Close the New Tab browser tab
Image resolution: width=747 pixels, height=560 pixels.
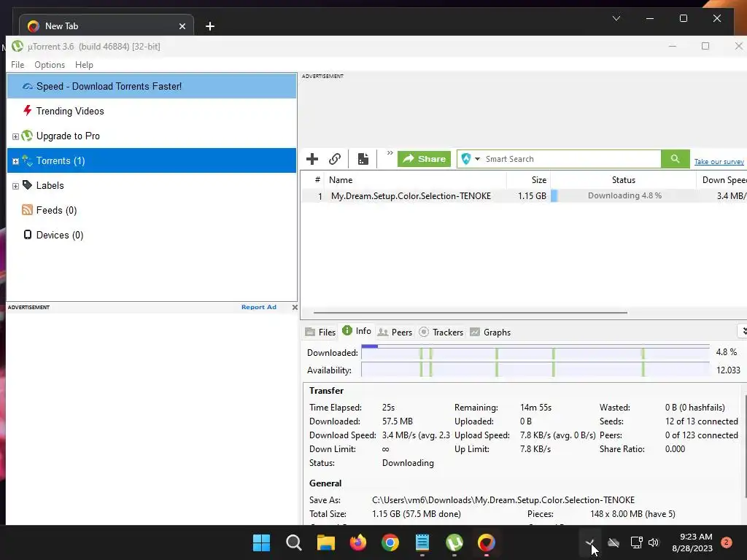(182, 26)
